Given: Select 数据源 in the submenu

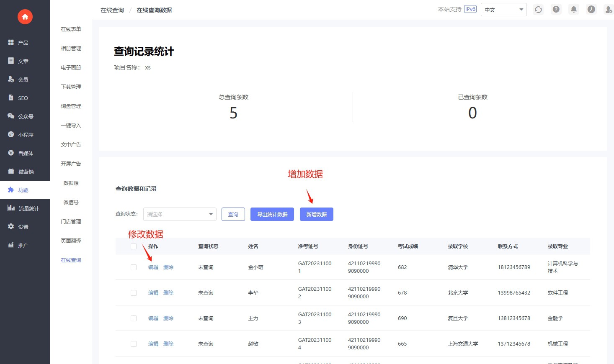Looking at the screenshot, I should [71, 183].
